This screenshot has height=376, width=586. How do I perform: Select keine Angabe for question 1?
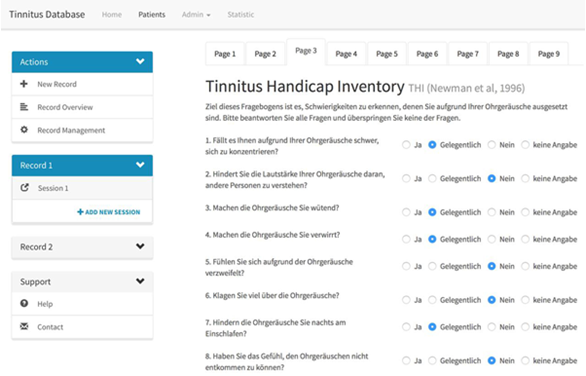click(x=525, y=145)
